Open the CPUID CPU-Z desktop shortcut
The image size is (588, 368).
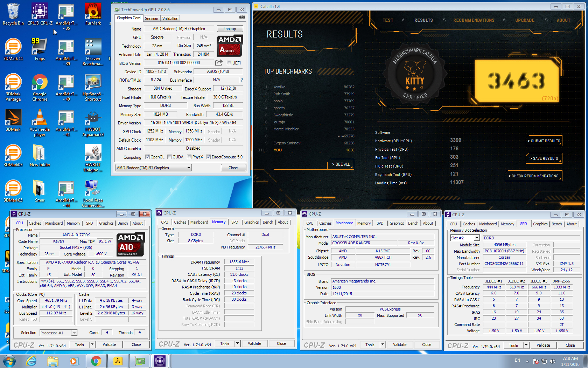point(40,14)
